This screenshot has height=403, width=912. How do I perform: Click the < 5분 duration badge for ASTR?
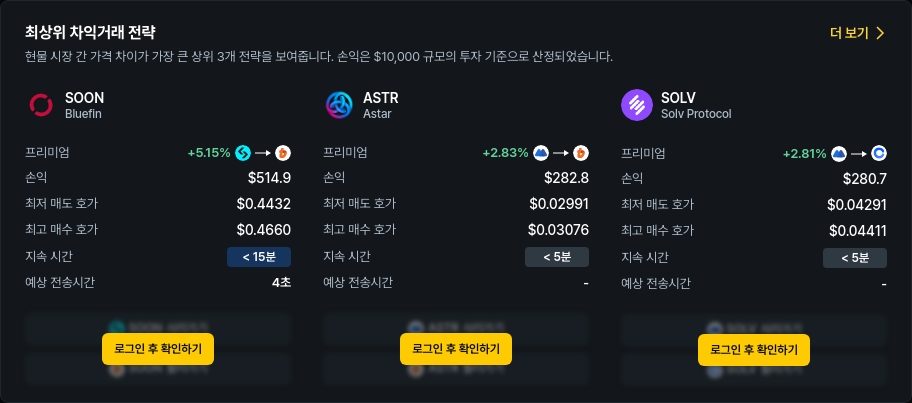click(557, 257)
